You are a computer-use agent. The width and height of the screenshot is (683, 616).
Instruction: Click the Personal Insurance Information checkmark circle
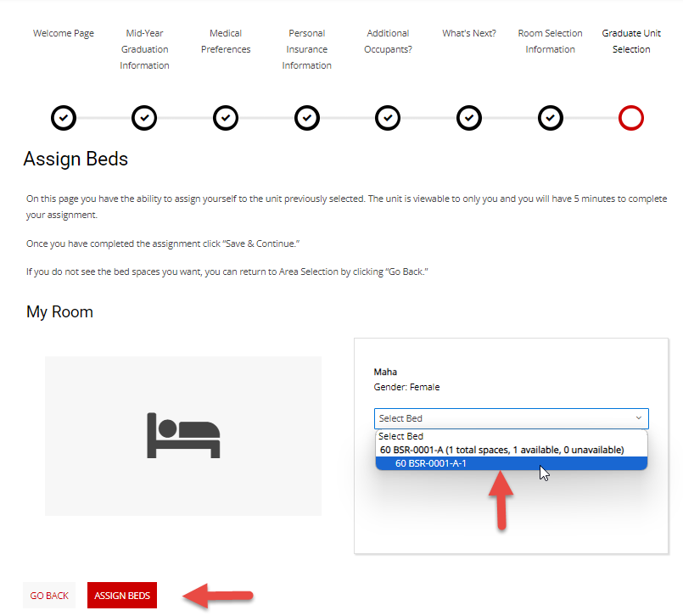coord(306,118)
